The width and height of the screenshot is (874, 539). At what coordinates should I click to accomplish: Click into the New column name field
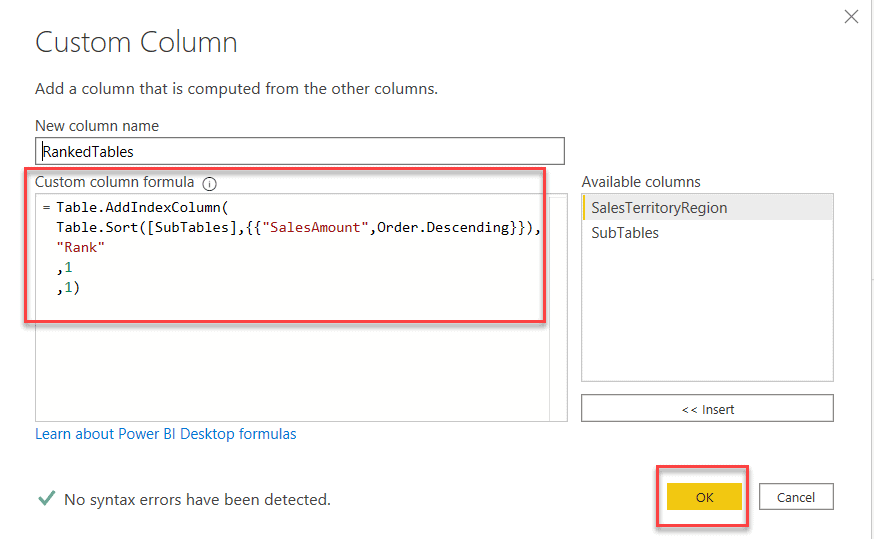(300, 151)
